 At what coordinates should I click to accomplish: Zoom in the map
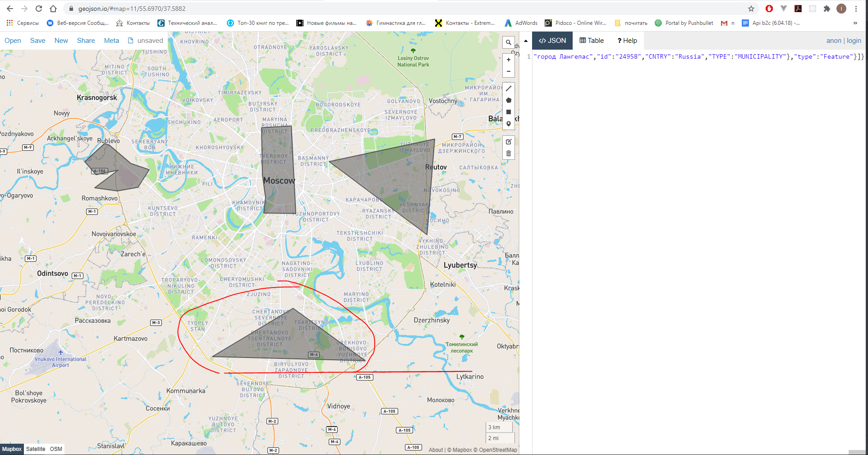(509, 60)
